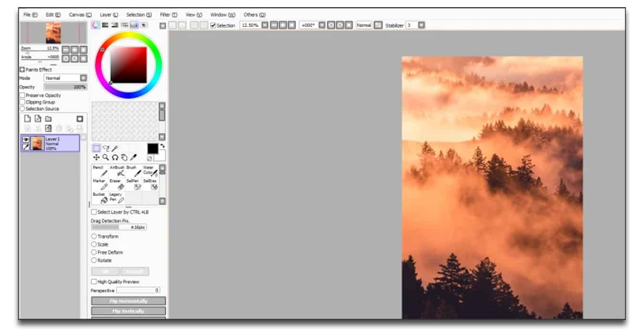The height and width of the screenshot is (331, 644).
Task: Open the Normal blend mode box in toolbar
Action: pyautogui.click(x=364, y=25)
